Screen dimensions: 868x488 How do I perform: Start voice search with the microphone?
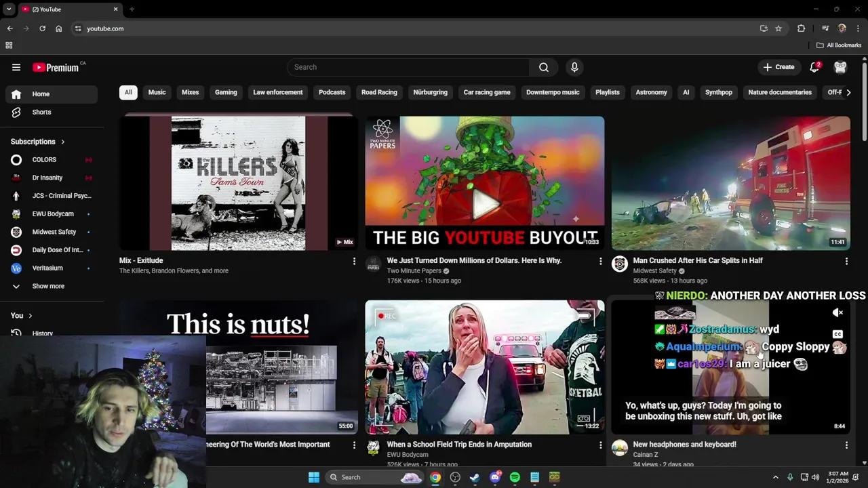574,67
